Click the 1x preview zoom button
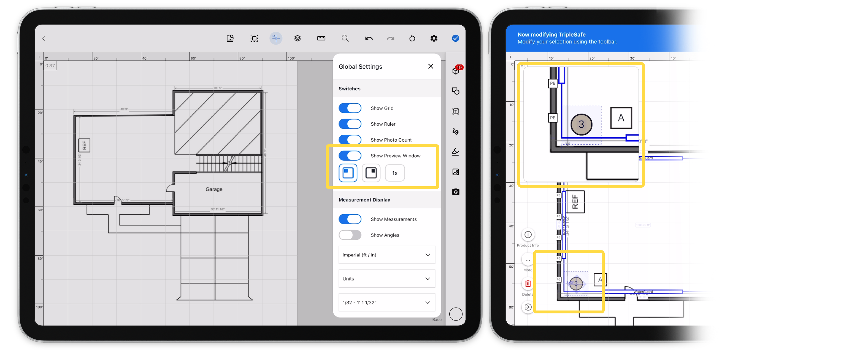This screenshot has width=868, height=353. pos(395,173)
